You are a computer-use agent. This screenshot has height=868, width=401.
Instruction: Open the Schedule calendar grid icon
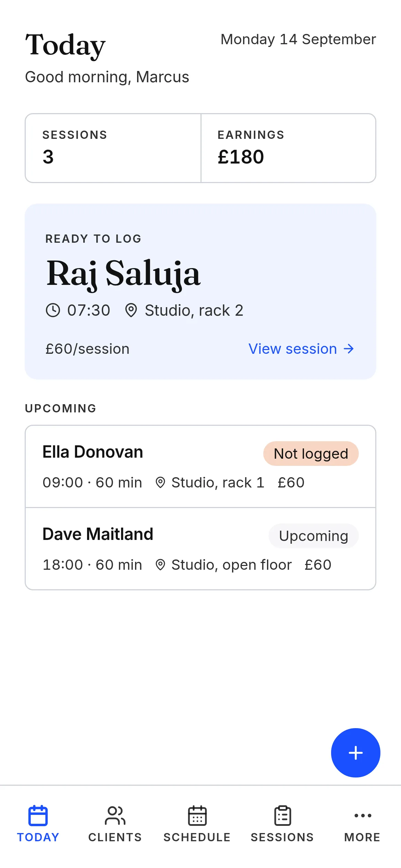[x=197, y=816]
